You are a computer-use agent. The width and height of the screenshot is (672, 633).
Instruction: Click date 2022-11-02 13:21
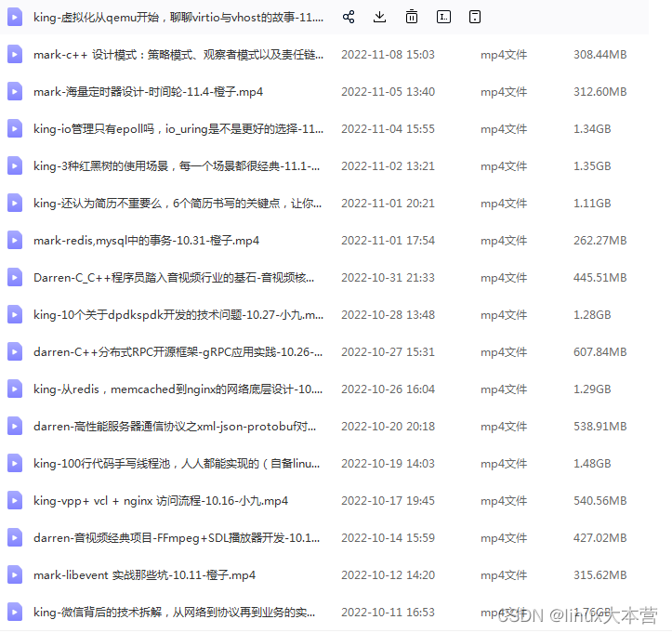coord(388,165)
